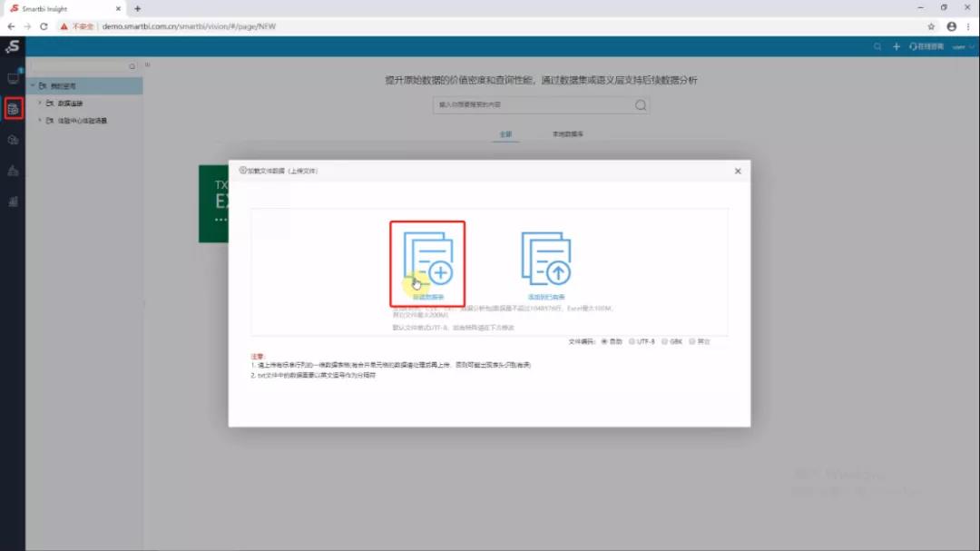Viewport: 980px width, 551px height.
Task: Click the new data table icon
Action: [428, 259]
